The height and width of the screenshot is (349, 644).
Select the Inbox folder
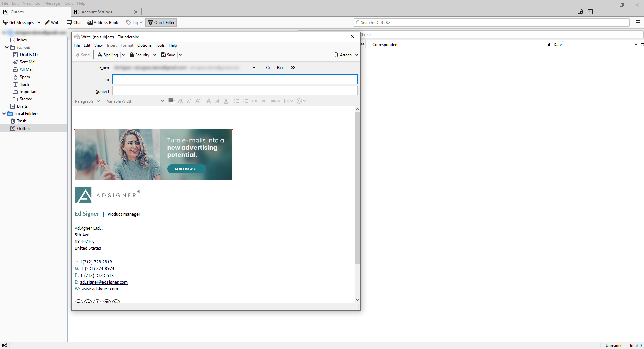pos(22,40)
